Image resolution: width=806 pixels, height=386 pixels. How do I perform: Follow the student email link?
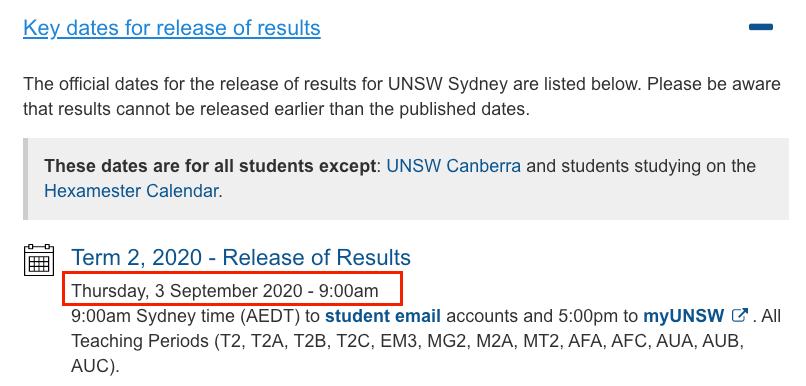point(382,316)
